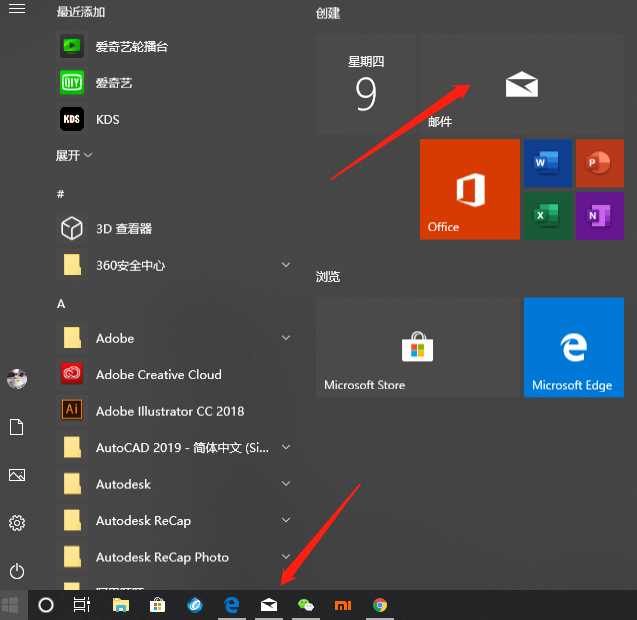Image resolution: width=637 pixels, height=620 pixels.
Task: Launch the KDS app
Action: (175, 119)
